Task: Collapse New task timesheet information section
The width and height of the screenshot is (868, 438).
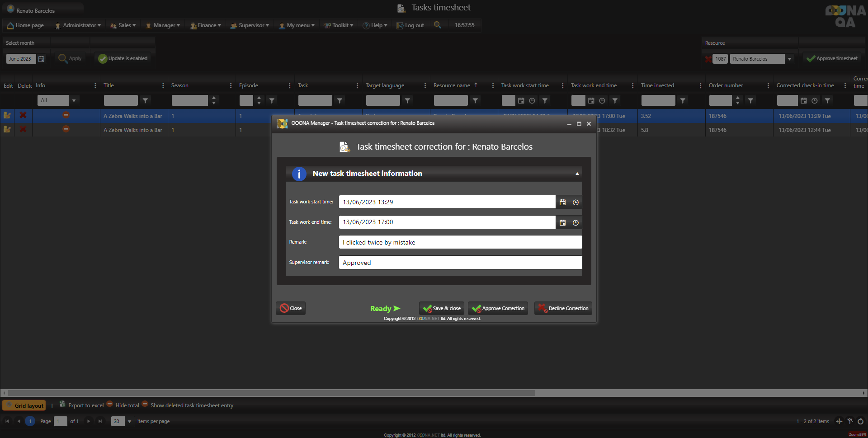Action: (x=577, y=174)
